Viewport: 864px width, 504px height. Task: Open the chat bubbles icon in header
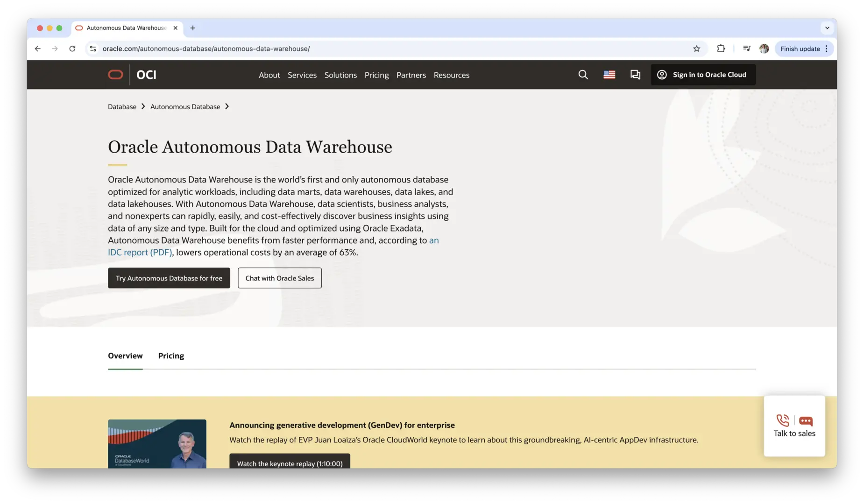tap(635, 75)
